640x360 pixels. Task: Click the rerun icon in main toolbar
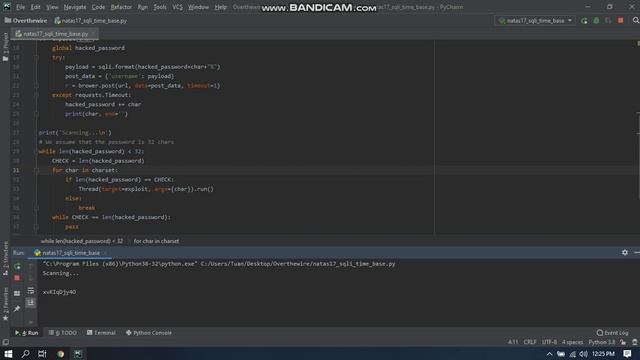pos(584,20)
